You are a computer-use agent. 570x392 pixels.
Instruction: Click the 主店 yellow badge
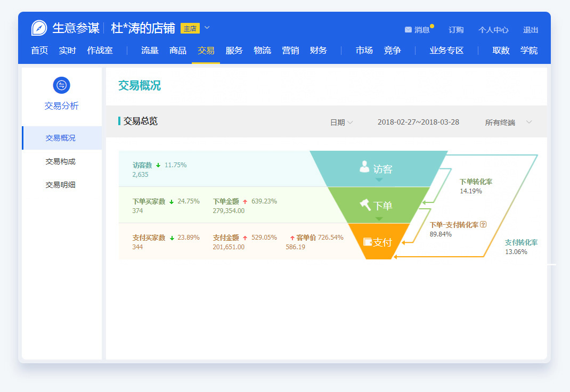pos(190,28)
